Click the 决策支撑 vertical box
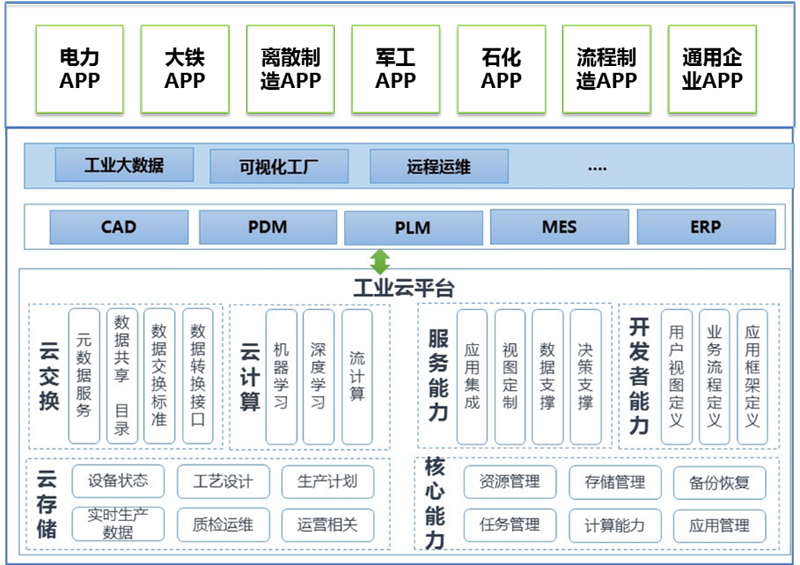 tap(585, 376)
